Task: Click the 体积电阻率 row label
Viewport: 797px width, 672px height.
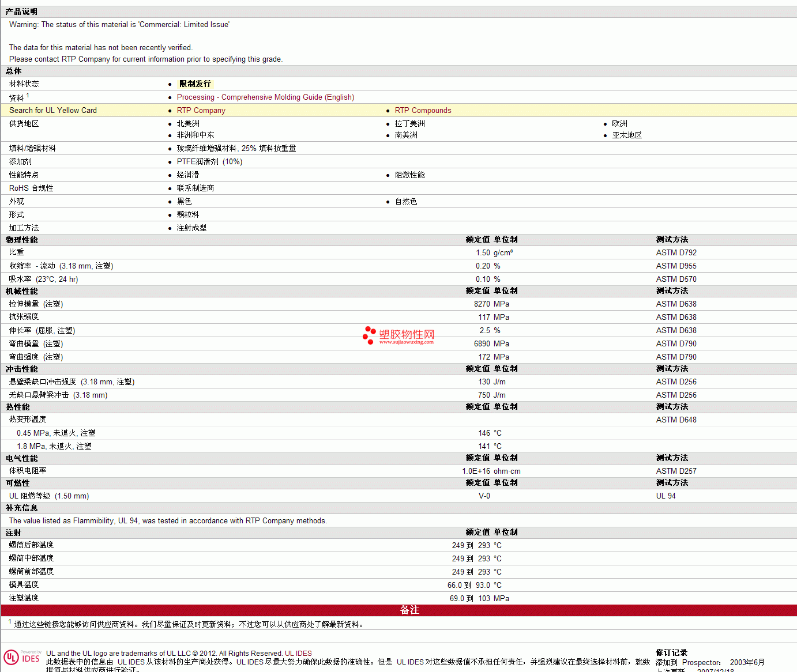Action: (28, 471)
